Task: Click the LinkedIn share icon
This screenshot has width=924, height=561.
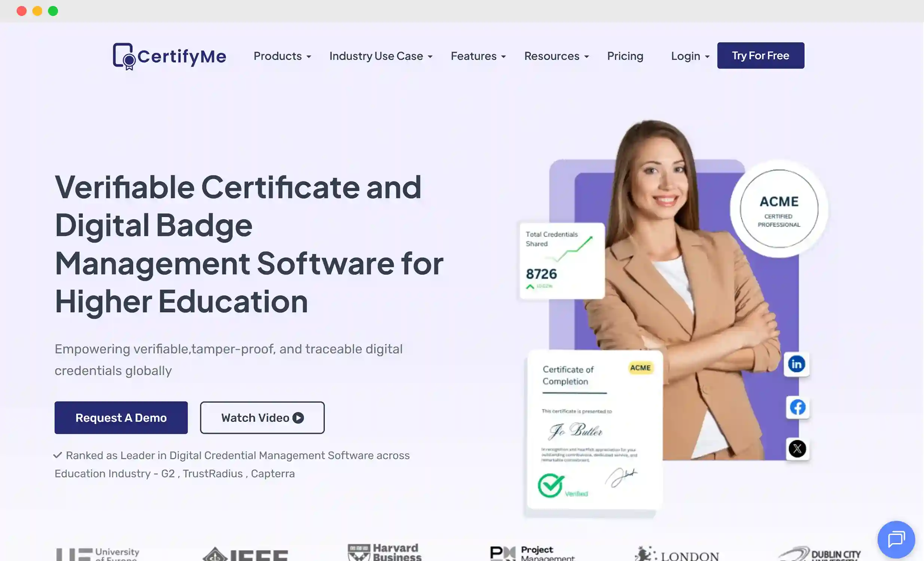Action: point(796,364)
